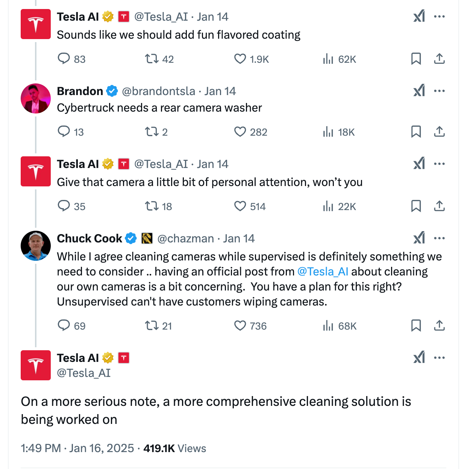The width and height of the screenshot is (476, 469).
Task: Open Chuck Cook's profile picture
Action: [x=36, y=246]
